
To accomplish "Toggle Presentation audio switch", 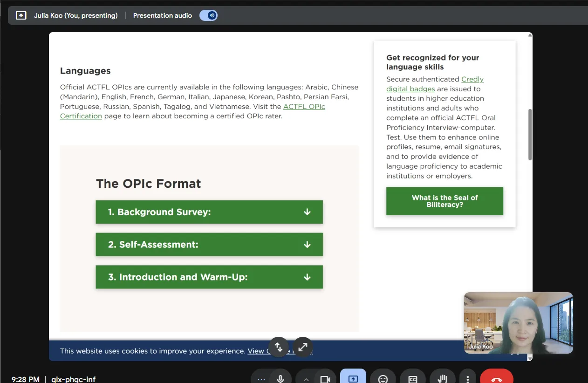I will 209,15.
